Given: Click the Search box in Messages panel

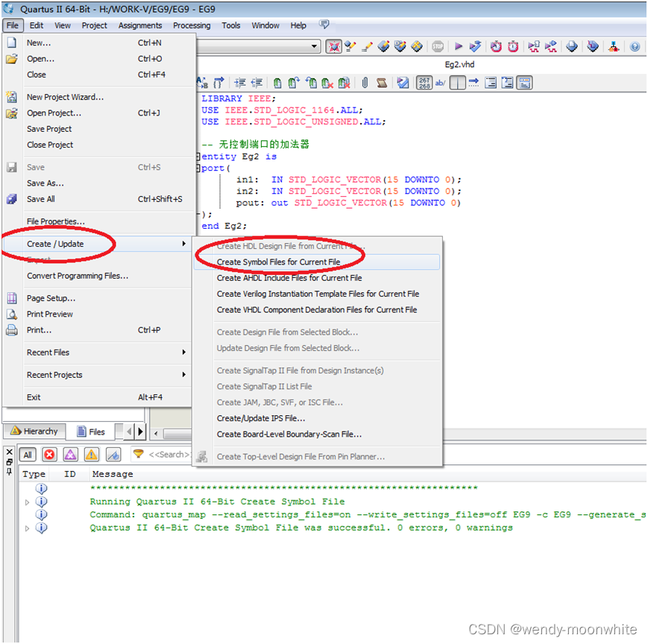Looking at the screenshot, I should point(168,455).
